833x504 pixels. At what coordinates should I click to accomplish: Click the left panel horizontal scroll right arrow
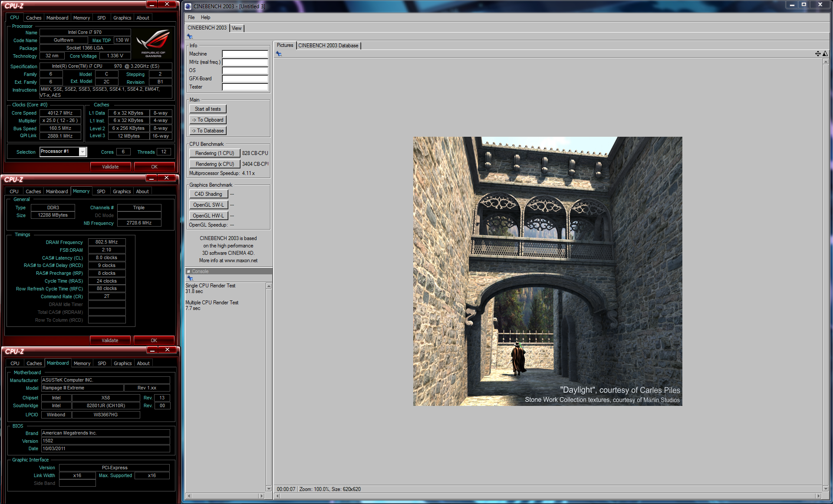coord(261,496)
